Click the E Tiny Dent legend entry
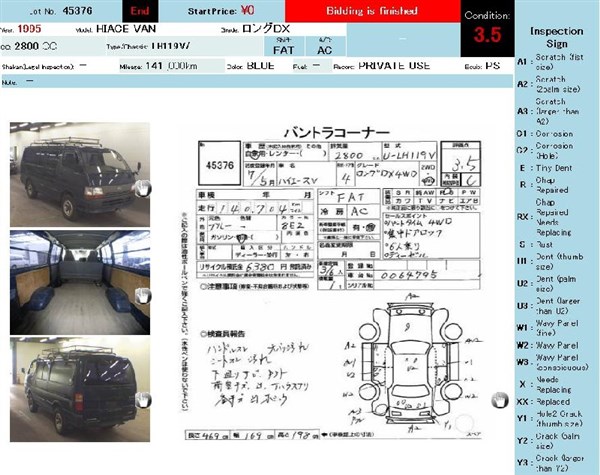The height and width of the screenshot is (475, 600). 546,168
